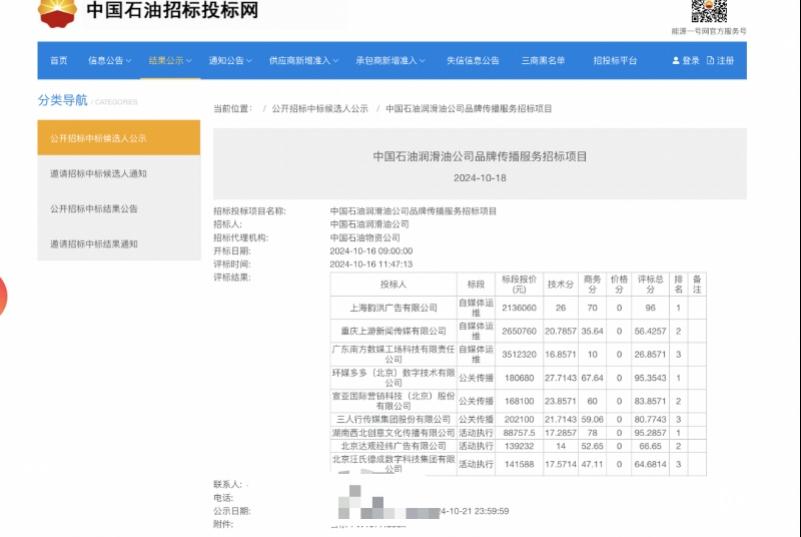Click breadcrumb link 公开招标中标候选人公示

point(320,108)
